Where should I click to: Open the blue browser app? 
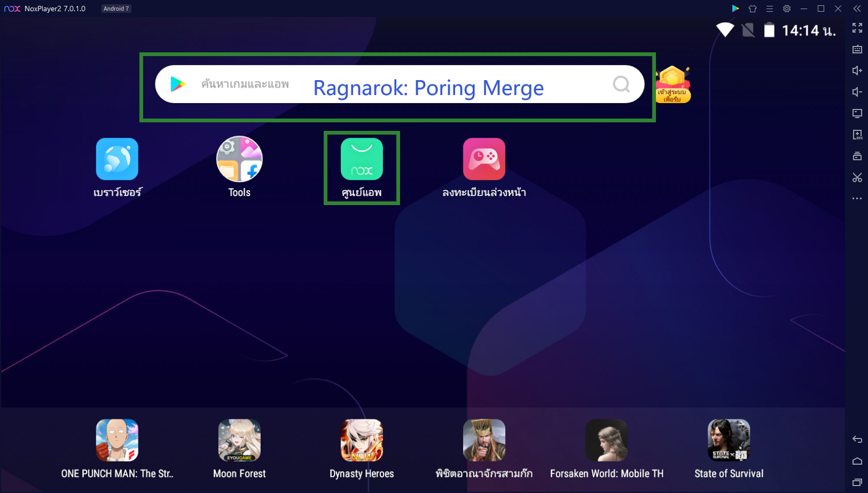[117, 160]
